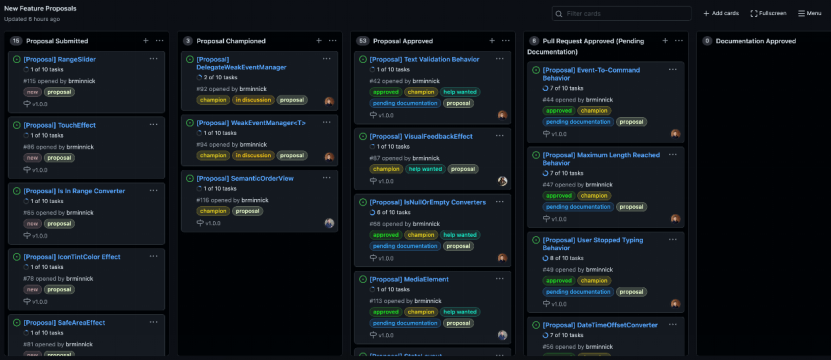The image size is (831, 360).
Task: Open the Is In Range Converter proposal
Action: pos(74,191)
